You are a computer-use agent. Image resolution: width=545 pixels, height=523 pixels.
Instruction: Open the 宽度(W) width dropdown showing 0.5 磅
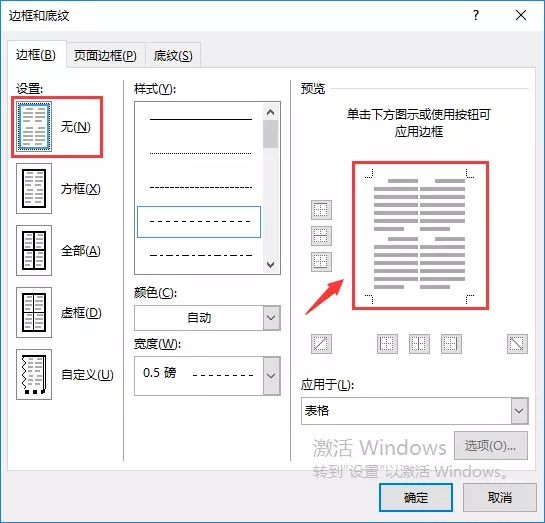[207, 376]
